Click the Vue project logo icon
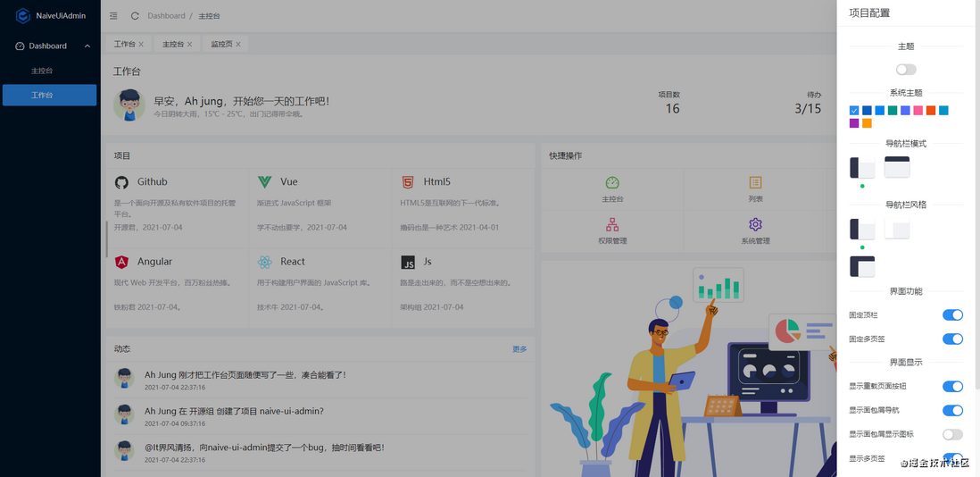 point(264,182)
